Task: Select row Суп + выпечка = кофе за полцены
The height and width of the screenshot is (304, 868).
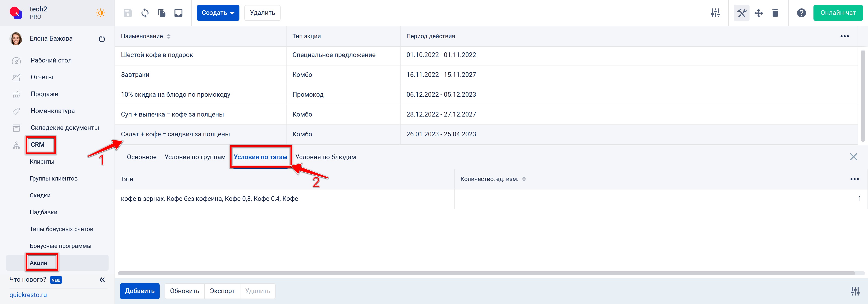Action: (x=486, y=115)
